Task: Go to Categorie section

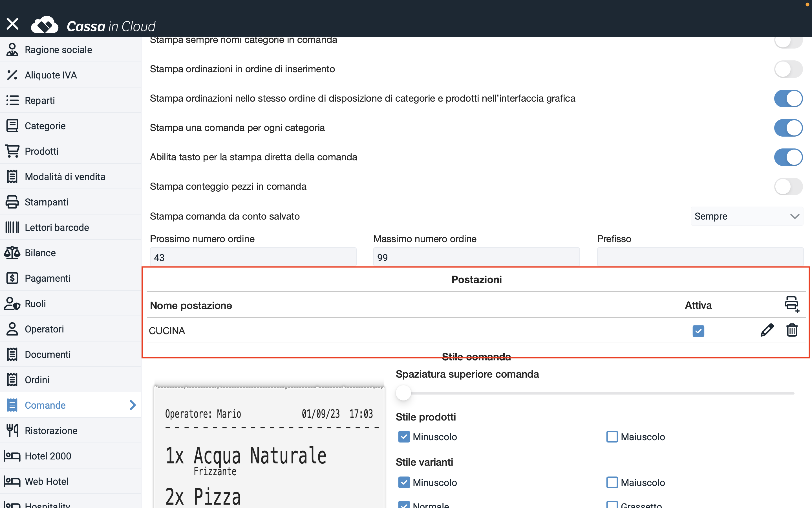Action: [x=70, y=126]
